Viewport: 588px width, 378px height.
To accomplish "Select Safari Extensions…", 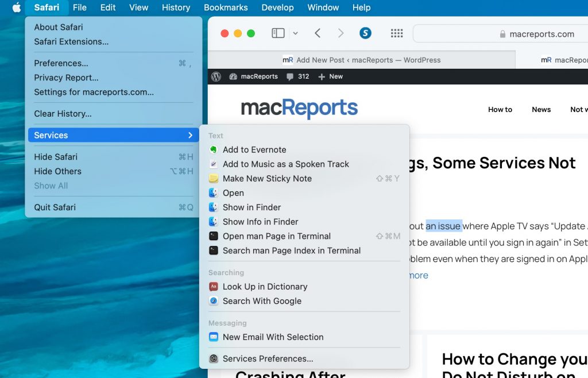I will pyautogui.click(x=113, y=41).
